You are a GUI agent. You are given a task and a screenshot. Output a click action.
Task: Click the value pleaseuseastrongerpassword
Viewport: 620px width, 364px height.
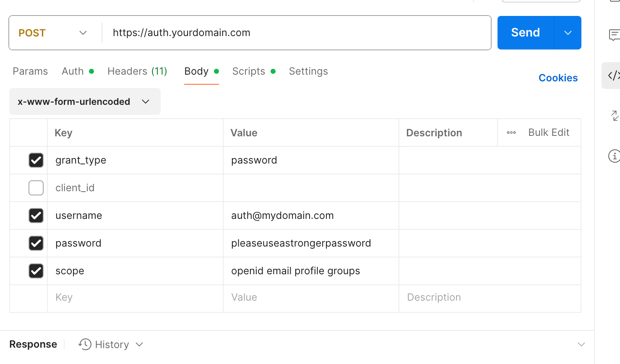point(301,243)
